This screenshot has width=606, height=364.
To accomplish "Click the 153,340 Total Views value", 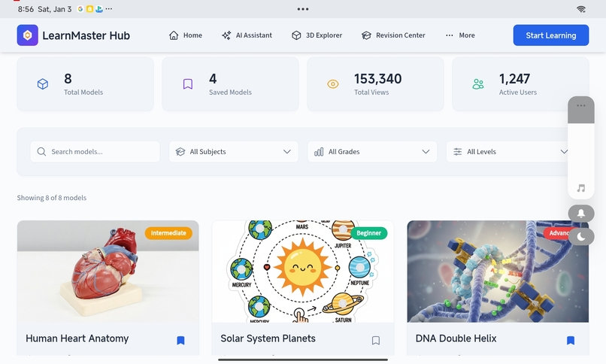I will [x=377, y=79].
